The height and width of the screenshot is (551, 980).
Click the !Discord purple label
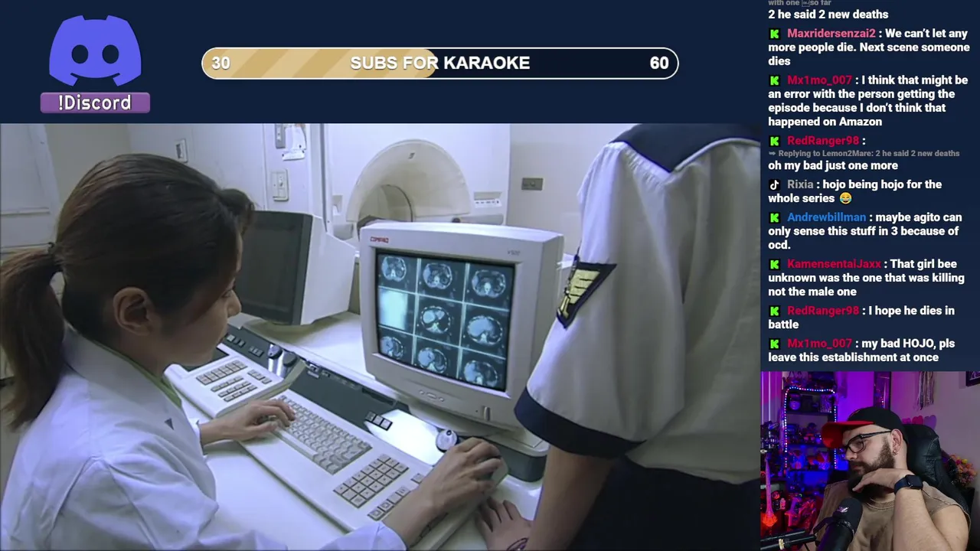95,103
